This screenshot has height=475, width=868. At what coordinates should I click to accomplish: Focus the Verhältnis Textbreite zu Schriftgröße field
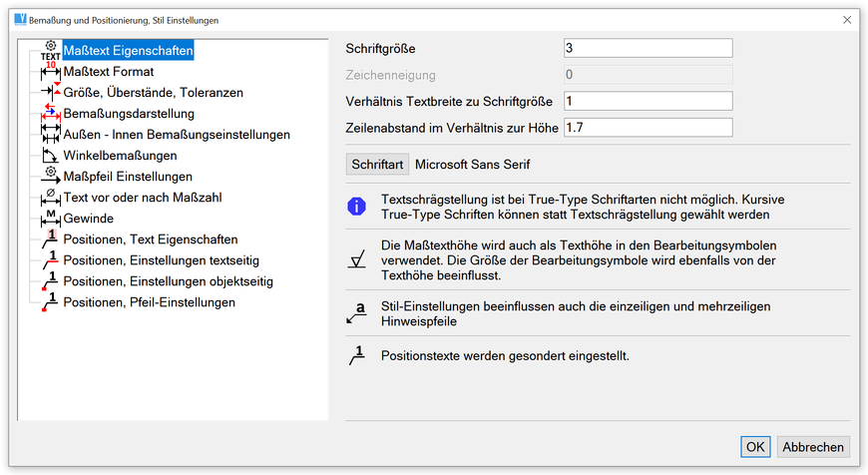click(648, 101)
